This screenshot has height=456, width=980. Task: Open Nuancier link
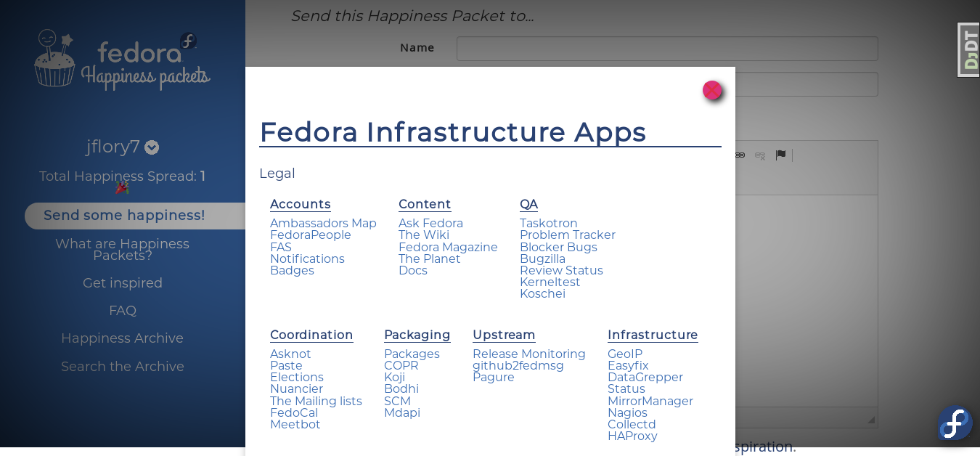pos(296,389)
